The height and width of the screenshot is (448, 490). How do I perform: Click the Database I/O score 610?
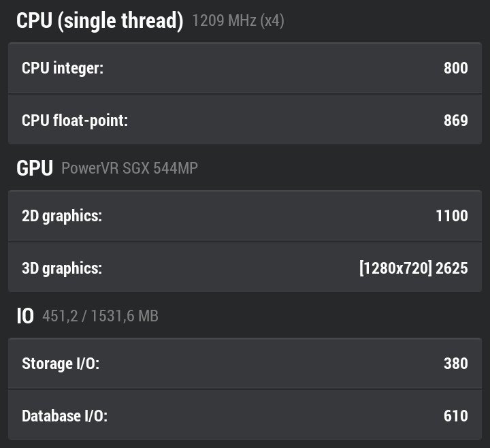(455, 416)
